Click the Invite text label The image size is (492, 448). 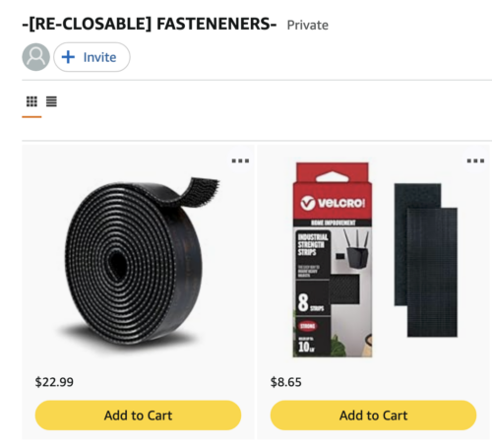pos(99,57)
